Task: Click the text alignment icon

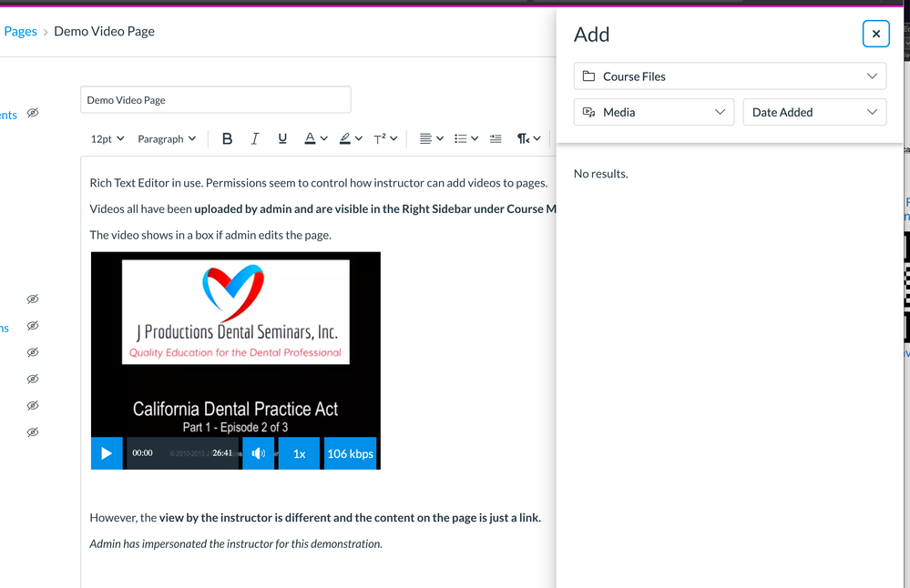Action: click(425, 138)
